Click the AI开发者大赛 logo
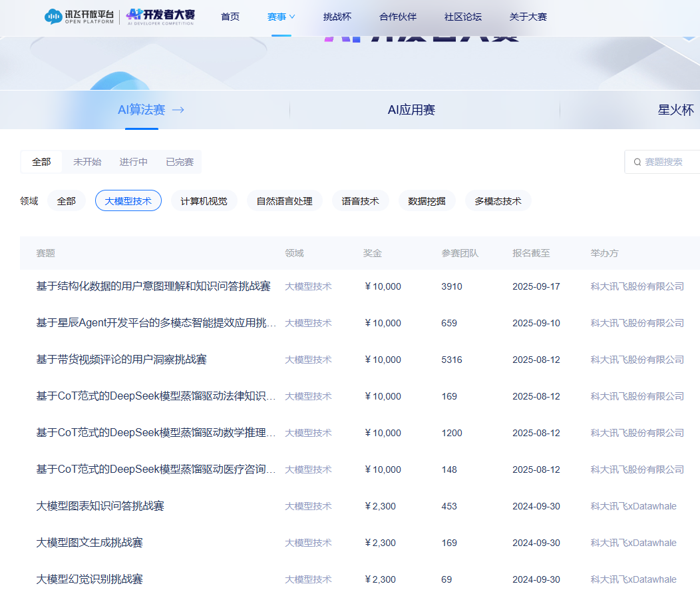This screenshot has height=604, width=700. click(x=160, y=17)
